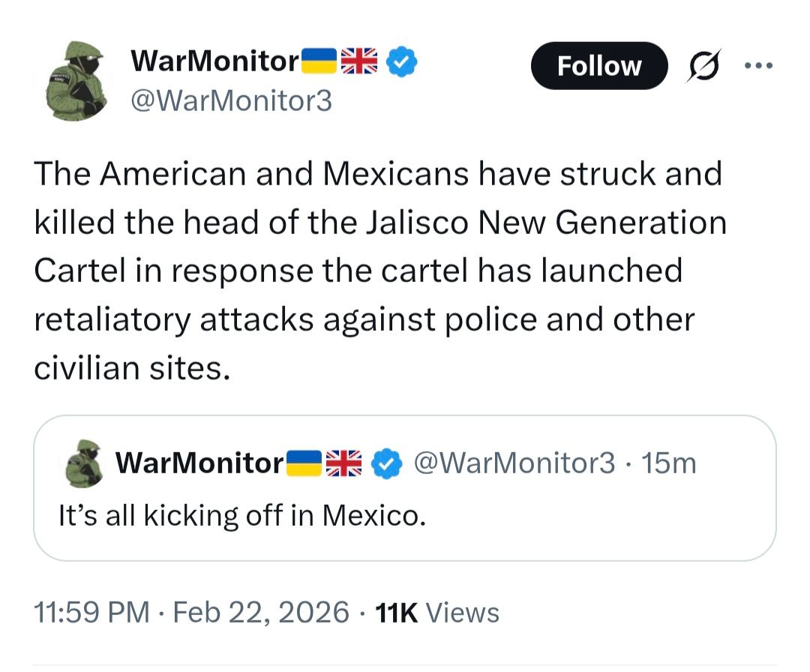
Task: Click the Ukraine flag in the quoted tweet
Action: click(303, 463)
